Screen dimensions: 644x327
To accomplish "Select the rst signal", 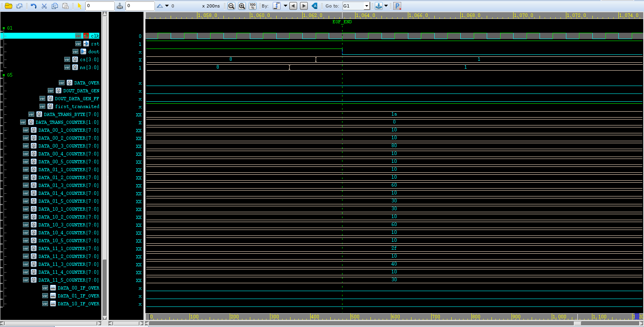I will coord(95,44).
